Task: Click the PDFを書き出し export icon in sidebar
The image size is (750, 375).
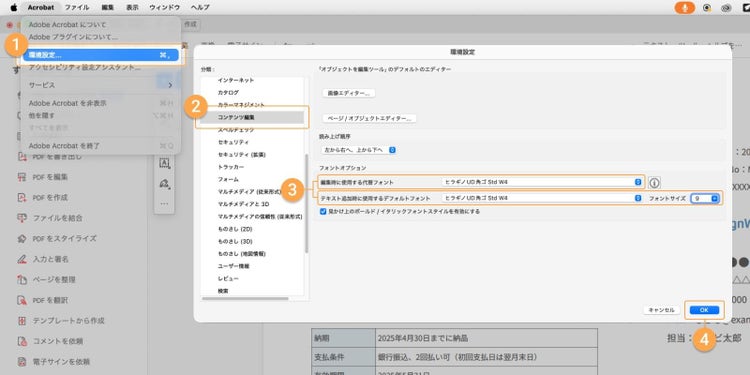Action: click(x=21, y=156)
